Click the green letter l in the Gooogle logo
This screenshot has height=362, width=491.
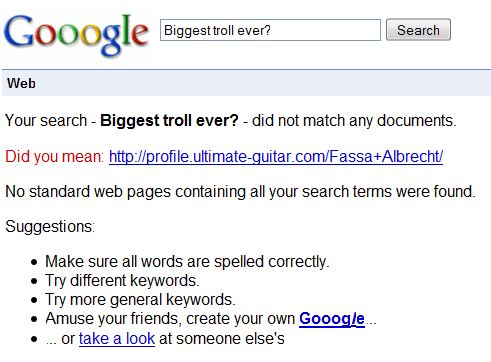pos(126,29)
